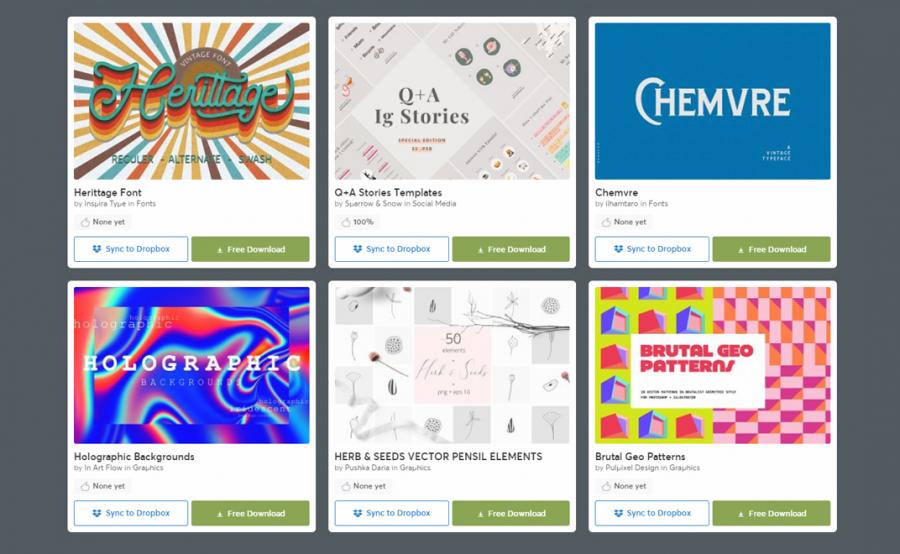Download the Herittage Font for free

pos(250,249)
